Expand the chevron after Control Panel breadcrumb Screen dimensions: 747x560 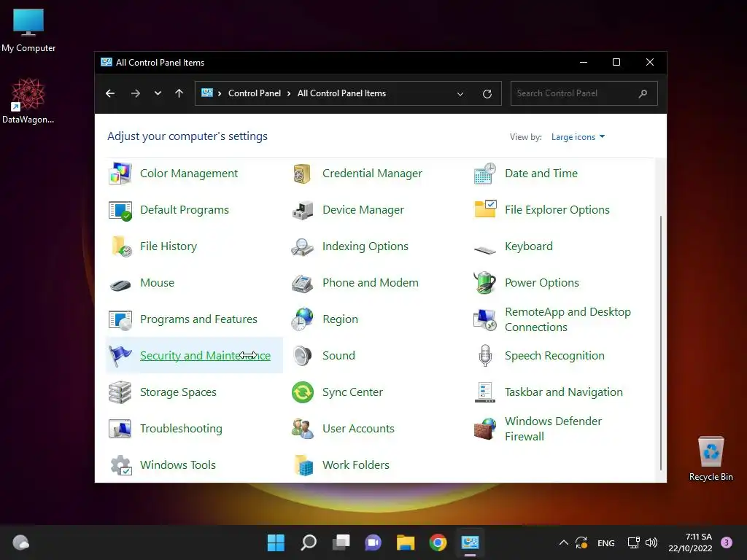[289, 93]
